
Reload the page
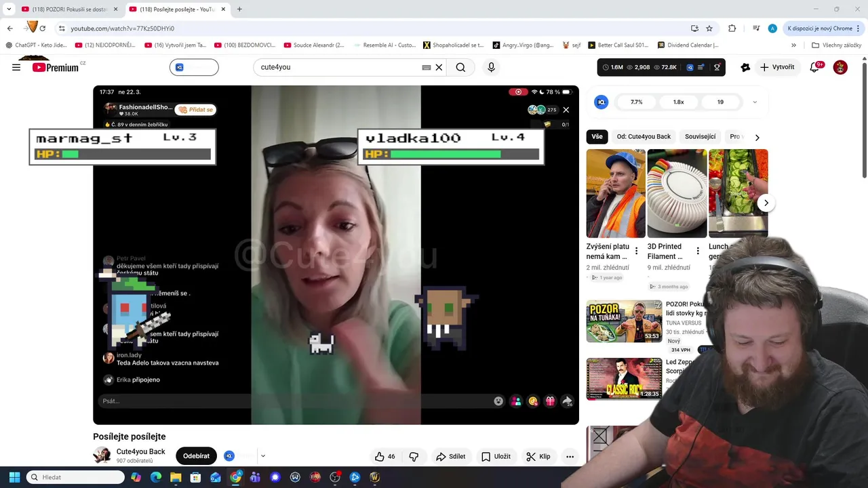coord(43,28)
